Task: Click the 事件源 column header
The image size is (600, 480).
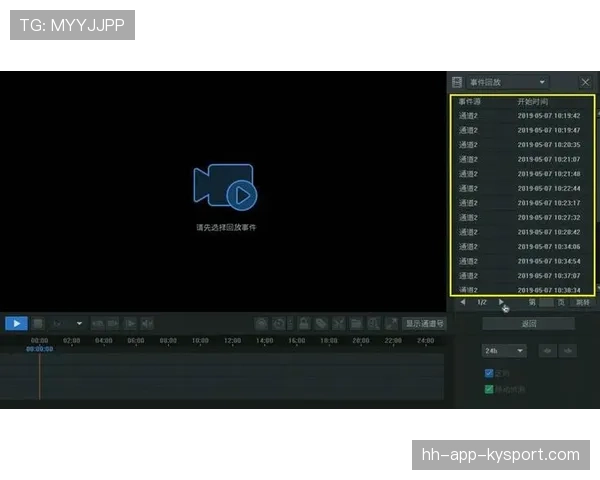Action: [470, 102]
